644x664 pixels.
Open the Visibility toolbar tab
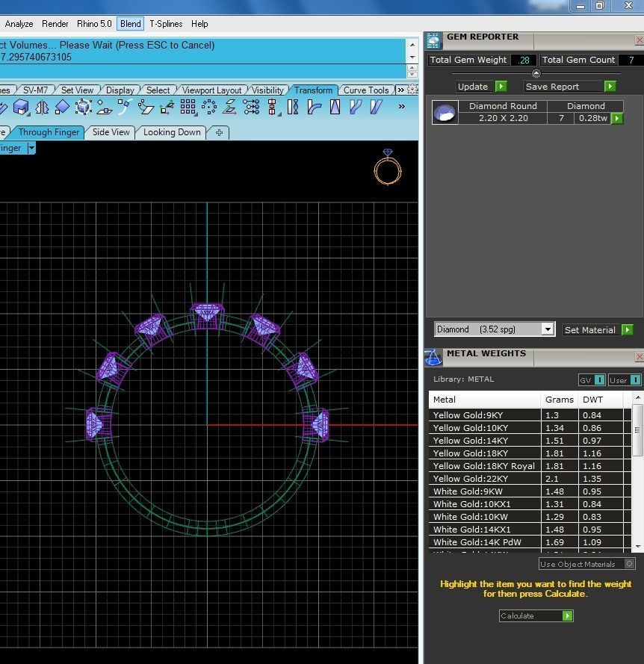(x=267, y=90)
